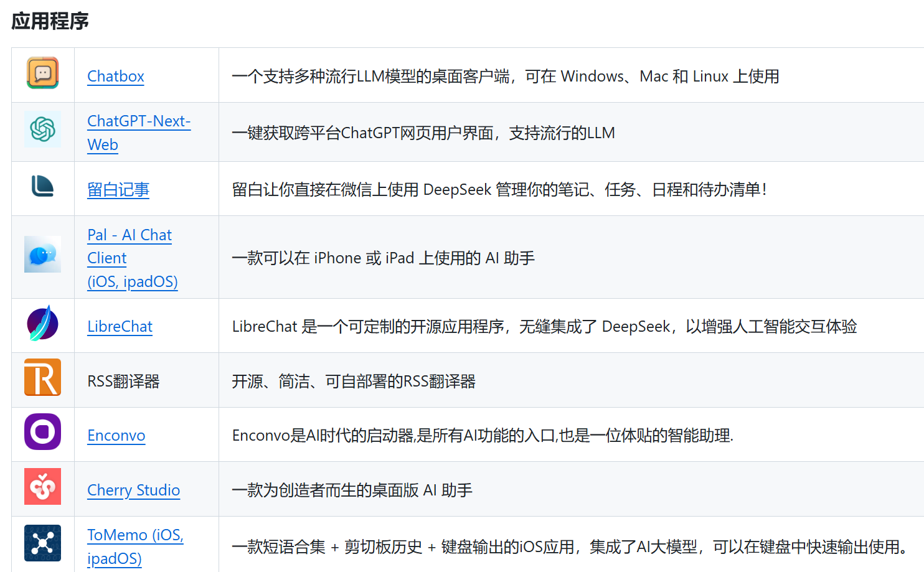Open the 留白记事 link
The image size is (924, 572).
coord(118,190)
